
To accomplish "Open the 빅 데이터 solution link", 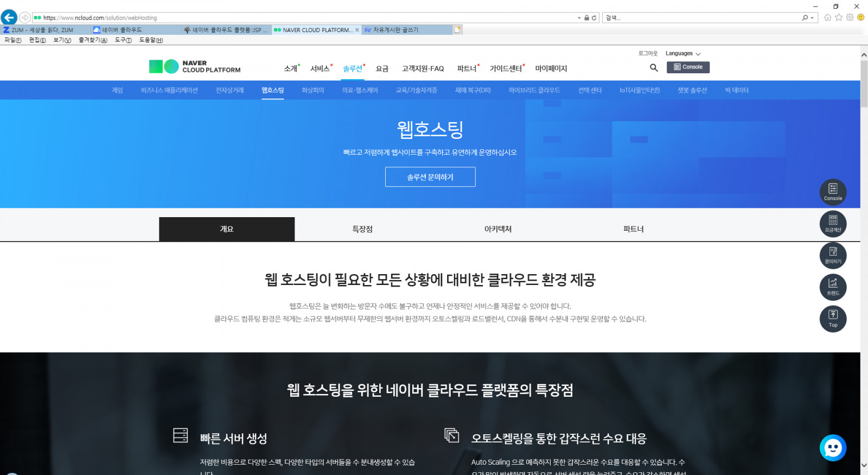I will (737, 90).
